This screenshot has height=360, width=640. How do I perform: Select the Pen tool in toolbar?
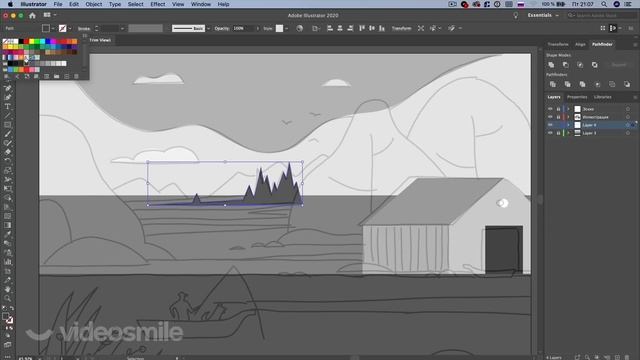click(x=7, y=88)
